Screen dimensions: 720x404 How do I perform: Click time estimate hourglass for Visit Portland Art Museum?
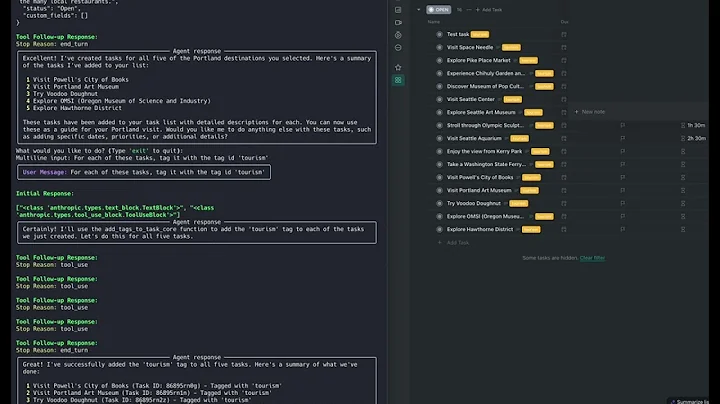(683, 190)
